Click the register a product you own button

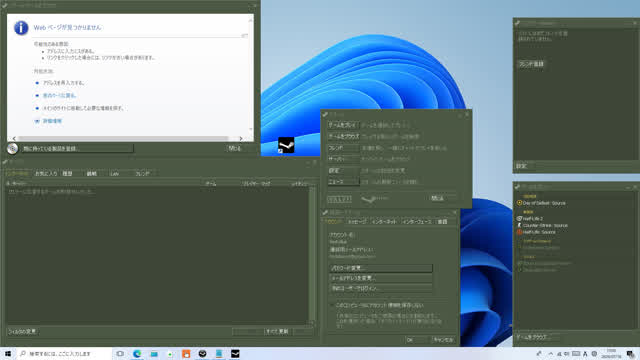[x=77, y=149]
